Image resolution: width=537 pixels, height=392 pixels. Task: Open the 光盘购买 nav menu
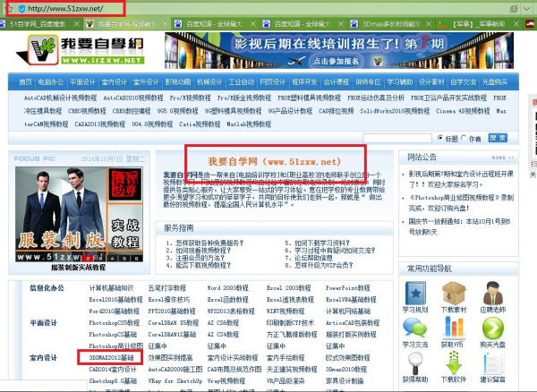(x=495, y=81)
